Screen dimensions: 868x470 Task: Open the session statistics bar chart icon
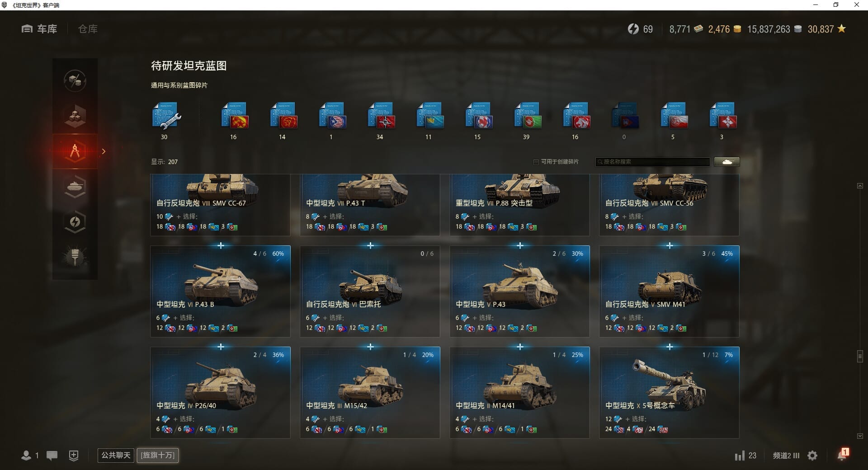pos(740,456)
